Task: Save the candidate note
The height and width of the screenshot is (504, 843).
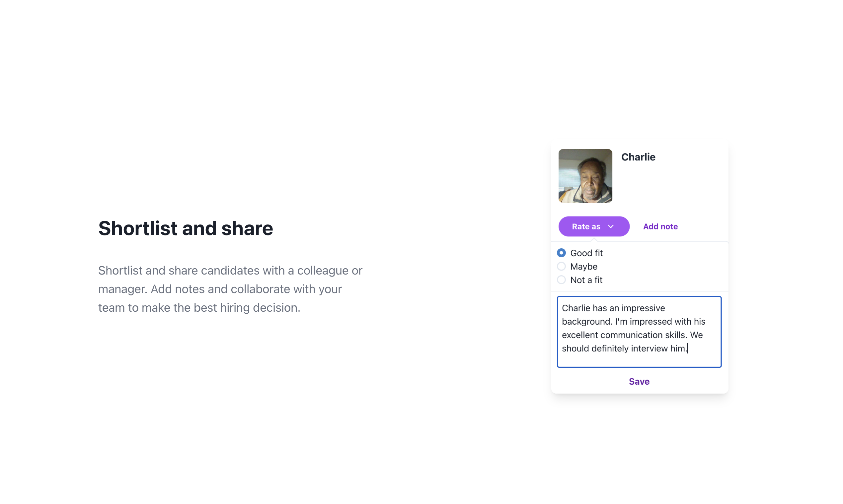Action: tap(639, 381)
